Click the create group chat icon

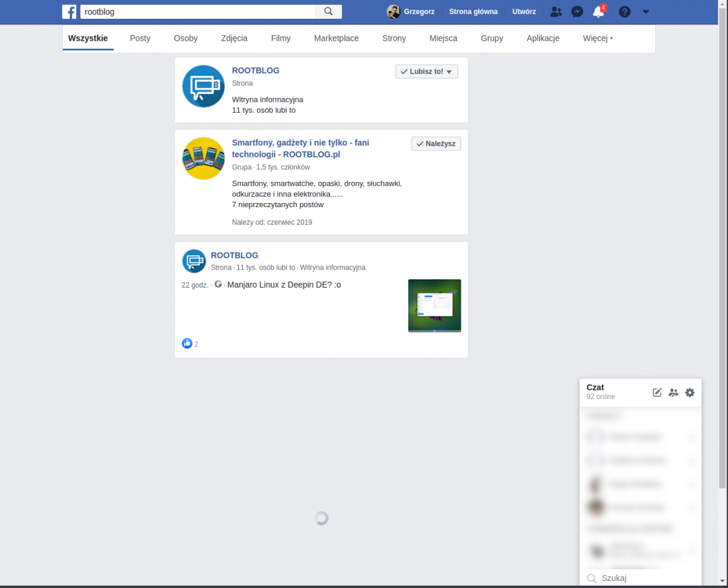673,393
